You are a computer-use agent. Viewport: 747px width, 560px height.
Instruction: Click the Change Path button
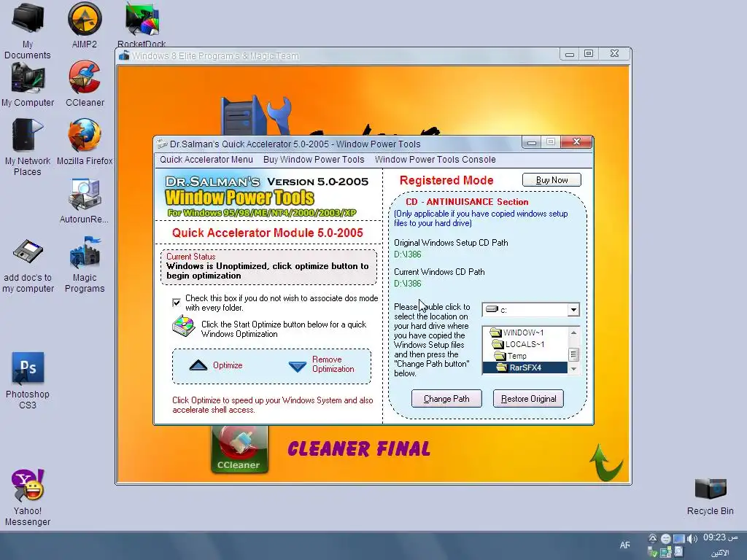446,399
